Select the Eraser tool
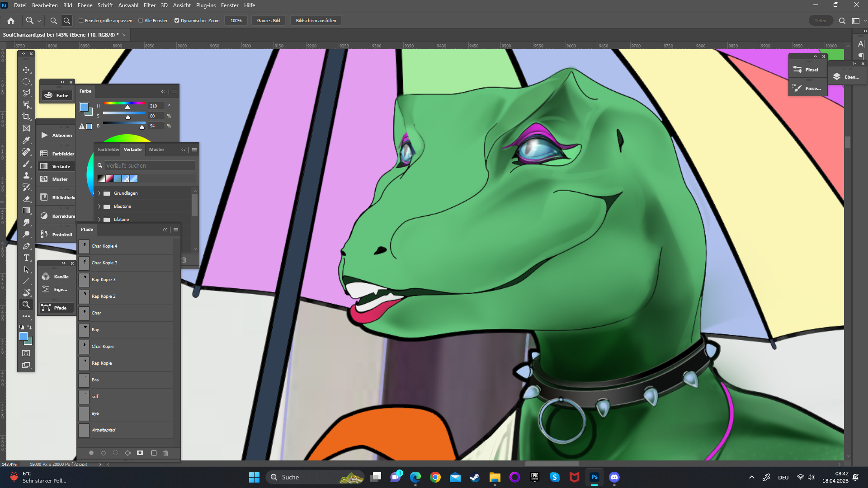The height and width of the screenshot is (488, 868). click(x=26, y=199)
